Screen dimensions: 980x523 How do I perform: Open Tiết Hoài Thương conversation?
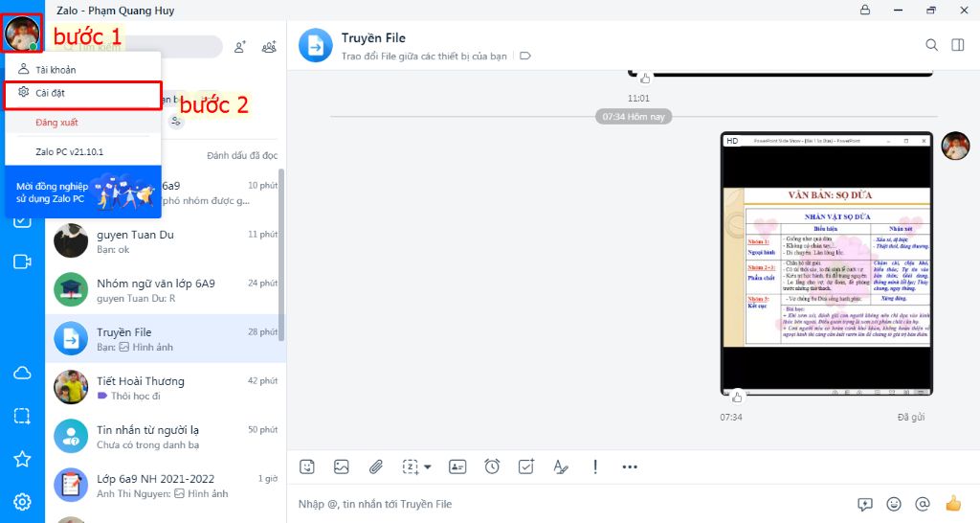click(166, 388)
